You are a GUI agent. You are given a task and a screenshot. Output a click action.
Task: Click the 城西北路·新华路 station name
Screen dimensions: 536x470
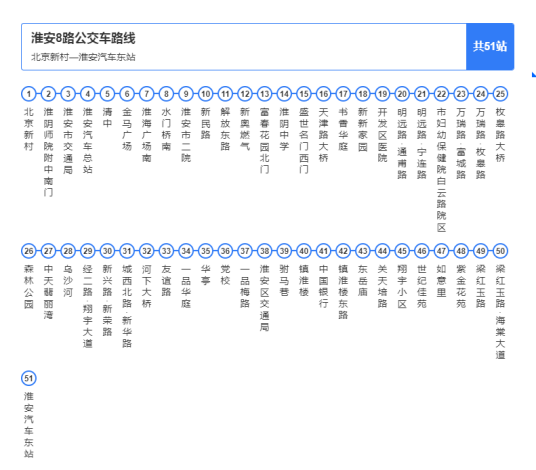127,306
